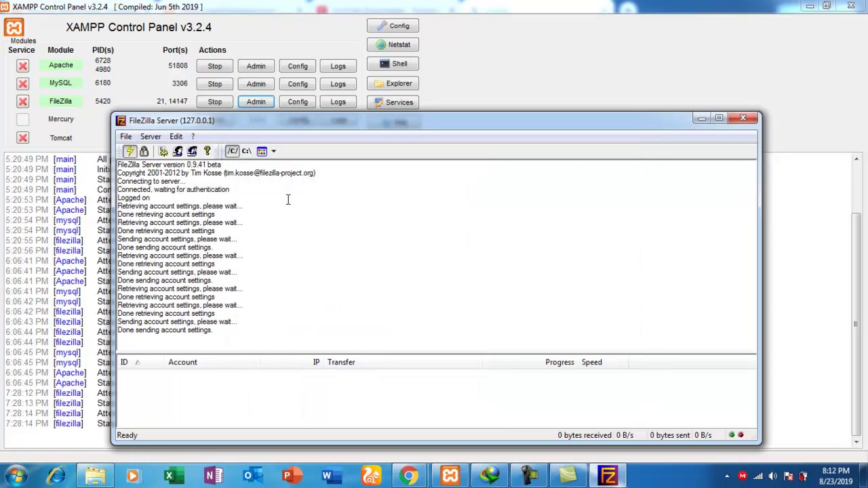Toggle Apache service install checkbox
Viewport: 868px width, 488px height.
22,66
